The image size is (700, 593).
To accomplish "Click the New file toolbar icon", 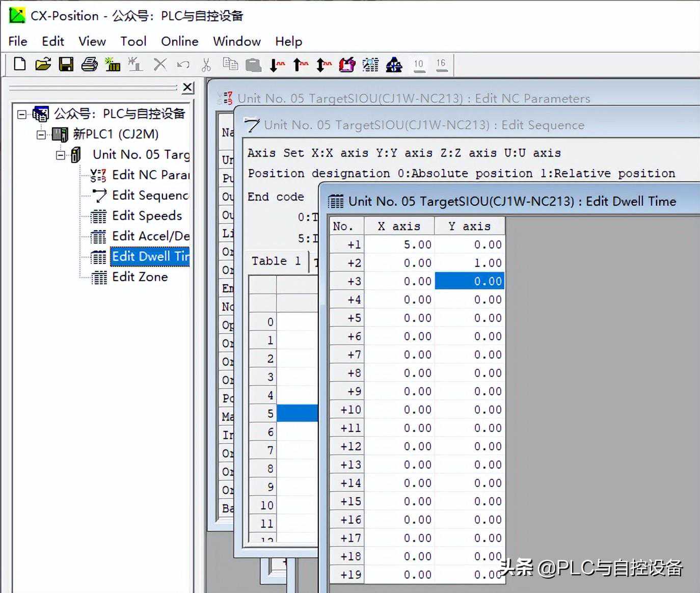I will click(20, 64).
